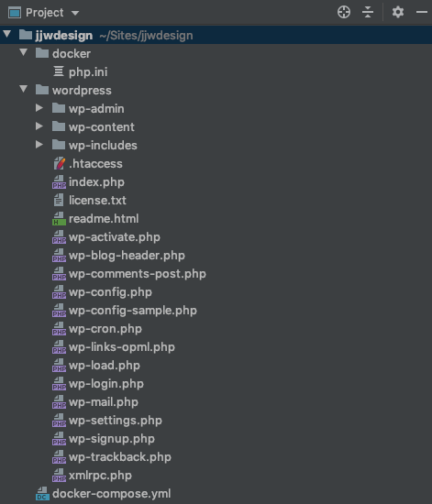Select wp-activate.php file name

115,237
